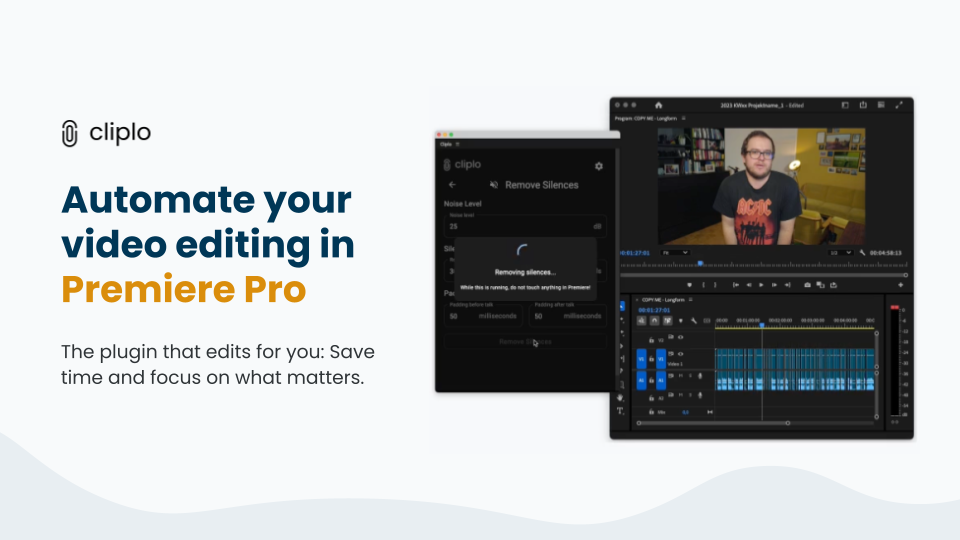Step back one frame
This screenshot has width=960, height=540.
point(749,285)
